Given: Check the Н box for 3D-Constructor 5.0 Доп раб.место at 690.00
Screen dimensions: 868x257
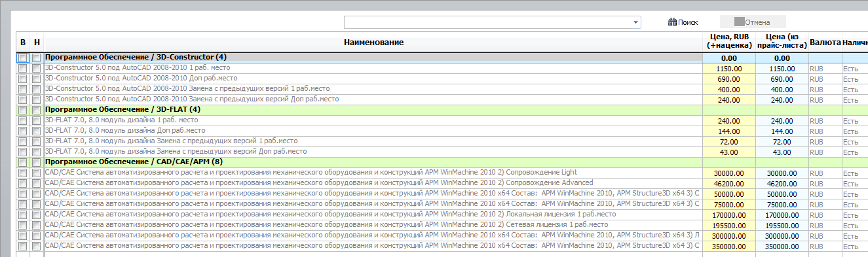Looking at the screenshot, I should (37, 78).
